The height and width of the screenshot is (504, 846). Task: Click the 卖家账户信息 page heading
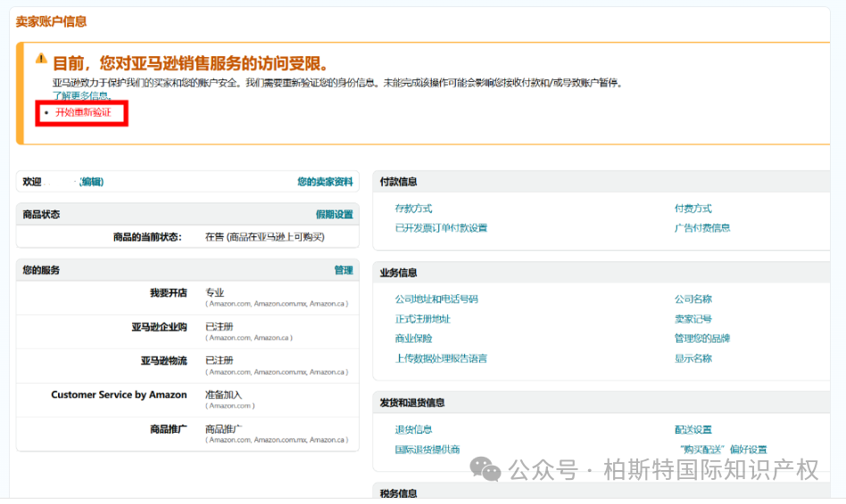click(x=51, y=21)
